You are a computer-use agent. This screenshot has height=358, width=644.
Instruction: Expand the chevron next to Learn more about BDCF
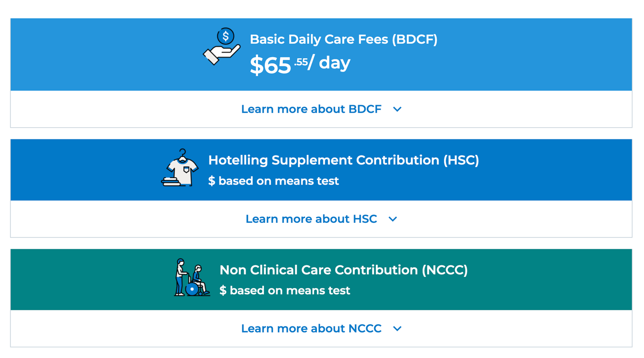pyautogui.click(x=397, y=109)
